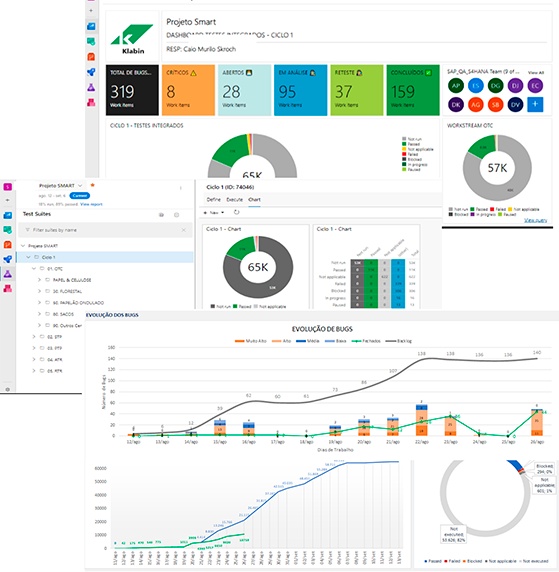Open the Concluídos 159 tile
This screenshot has height=572, width=559.
tap(413, 90)
